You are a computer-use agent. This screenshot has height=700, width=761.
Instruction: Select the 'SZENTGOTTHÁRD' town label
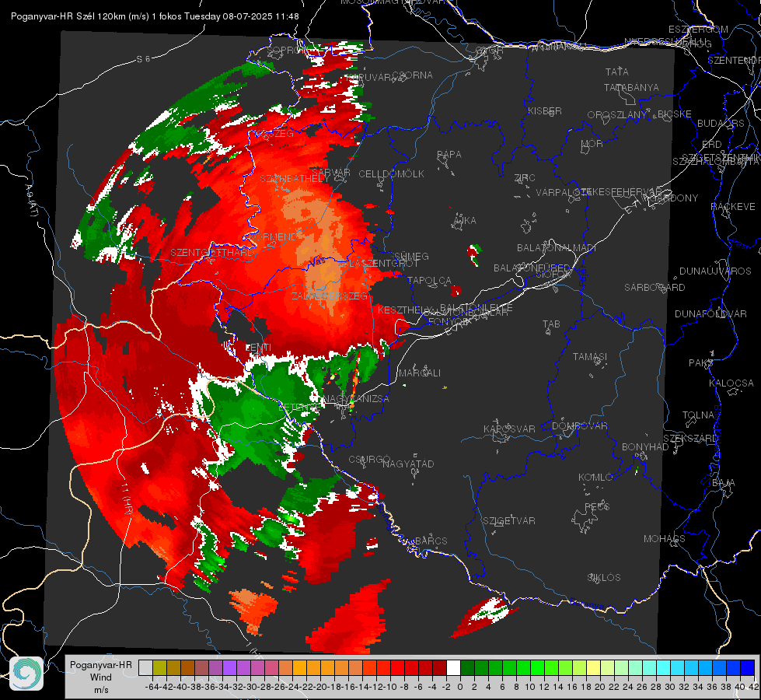point(211,253)
